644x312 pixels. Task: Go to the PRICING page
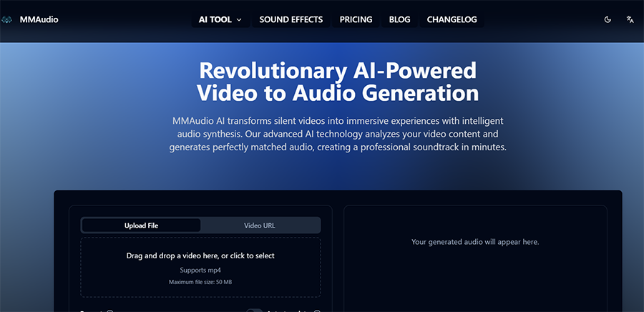pos(356,20)
